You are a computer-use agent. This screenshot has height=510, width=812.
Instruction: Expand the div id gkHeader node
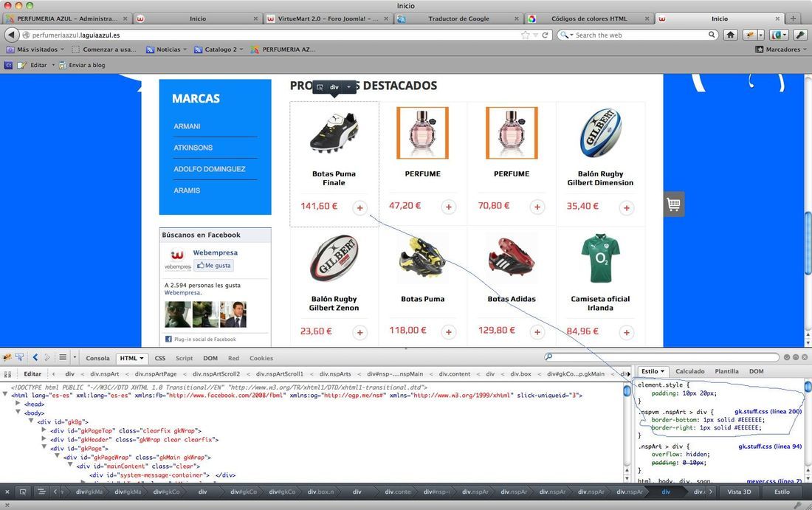(x=44, y=438)
